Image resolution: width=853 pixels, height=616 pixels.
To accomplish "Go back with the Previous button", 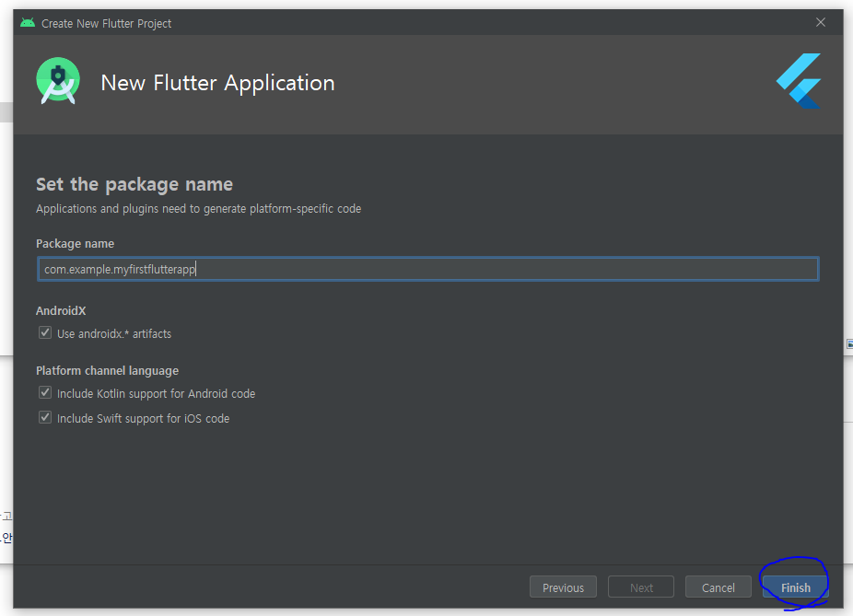I will (x=563, y=587).
